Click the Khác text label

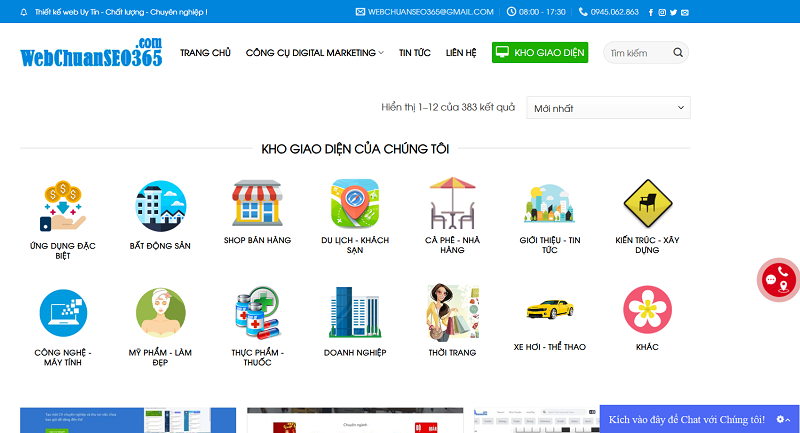coord(647,347)
